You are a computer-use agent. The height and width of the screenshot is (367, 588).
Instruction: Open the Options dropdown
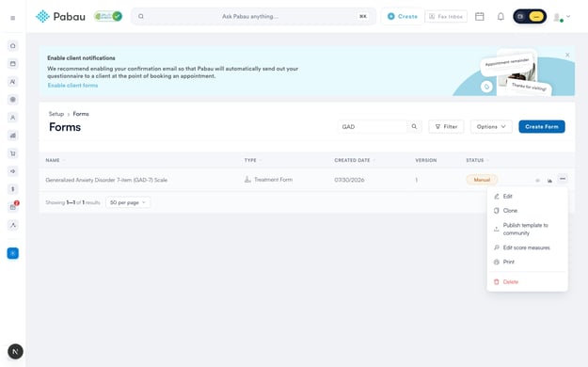491,127
